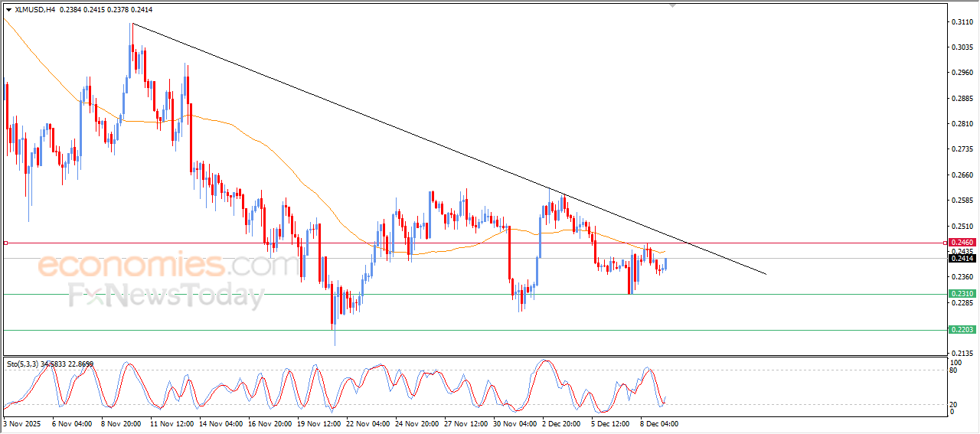Screen dimensions: 980x434
Task: Click the 0.3110 price scale value
Action: (x=961, y=22)
